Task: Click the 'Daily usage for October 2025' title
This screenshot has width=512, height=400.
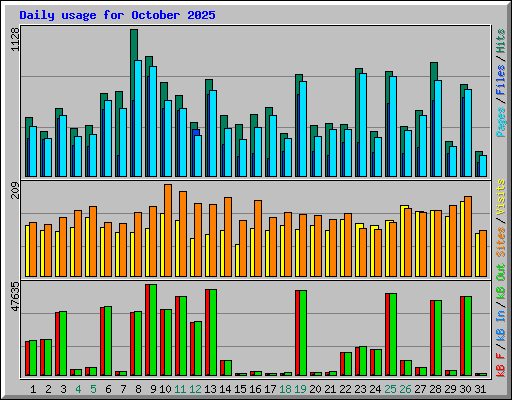Action: (117, 15)
